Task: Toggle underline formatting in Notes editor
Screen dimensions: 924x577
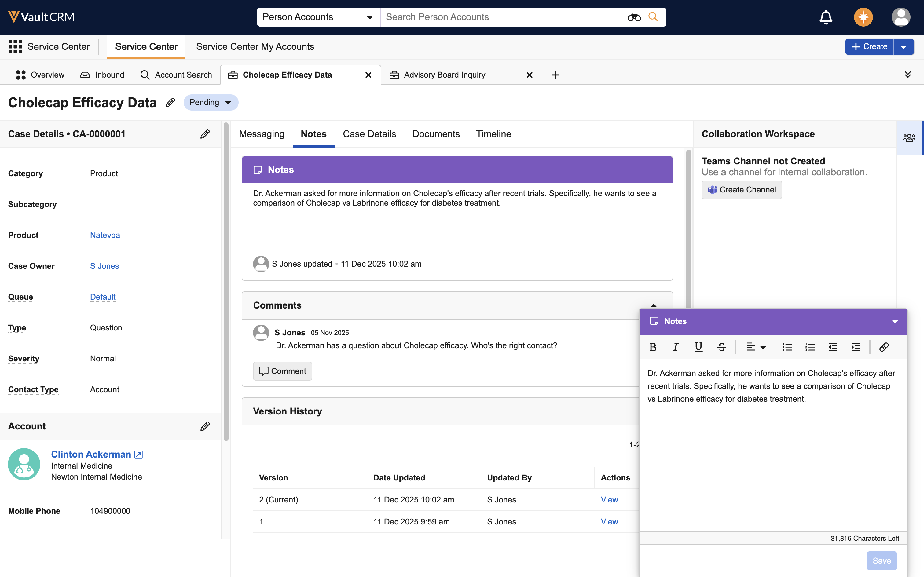Action: coord(698,347)
